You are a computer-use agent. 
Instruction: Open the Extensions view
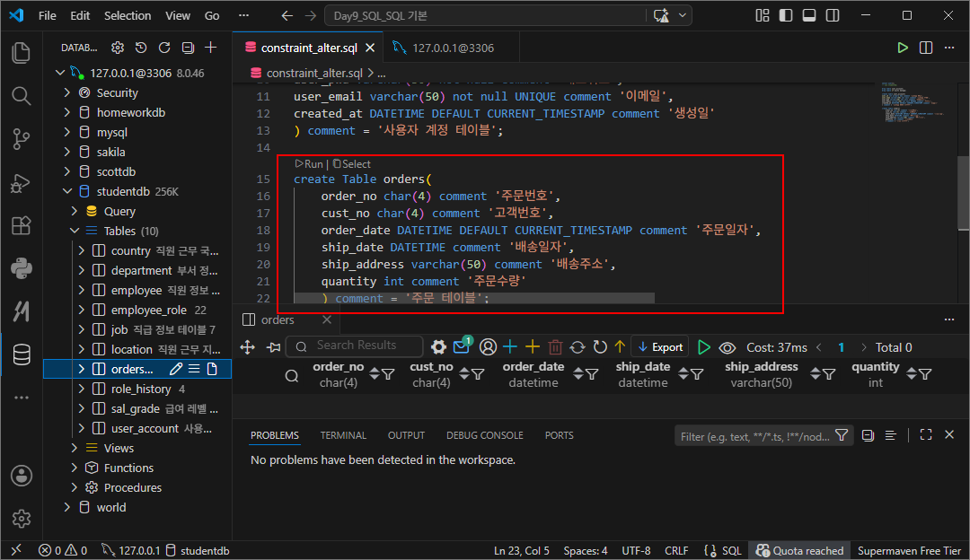[21, 225]
